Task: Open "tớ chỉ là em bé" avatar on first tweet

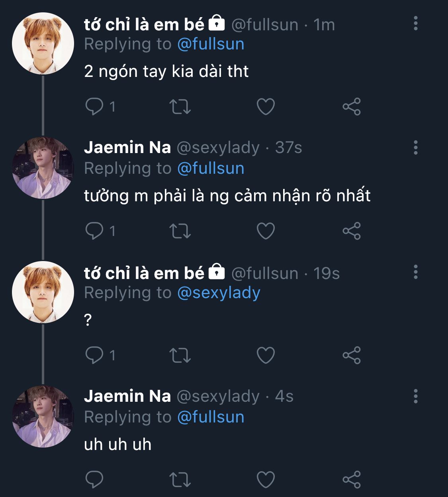Action: 43,43
